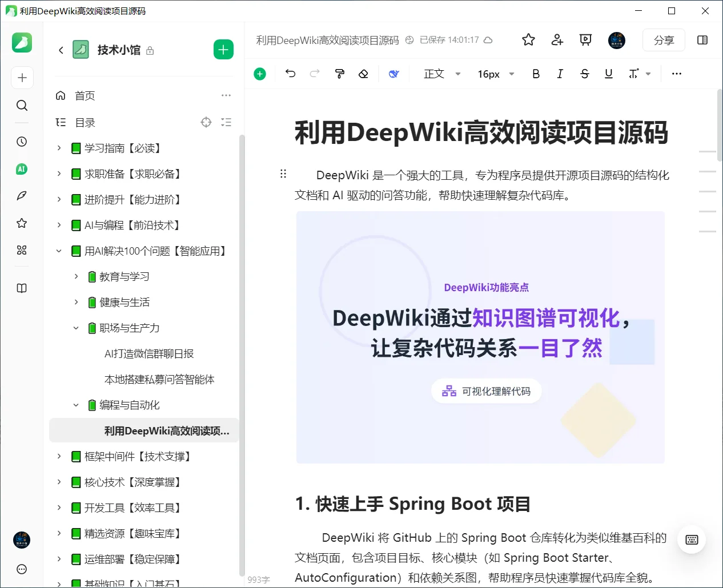Toggle strikethrough formatting
723x588 pixels.
pyautogui.click(x=584, y=73)
